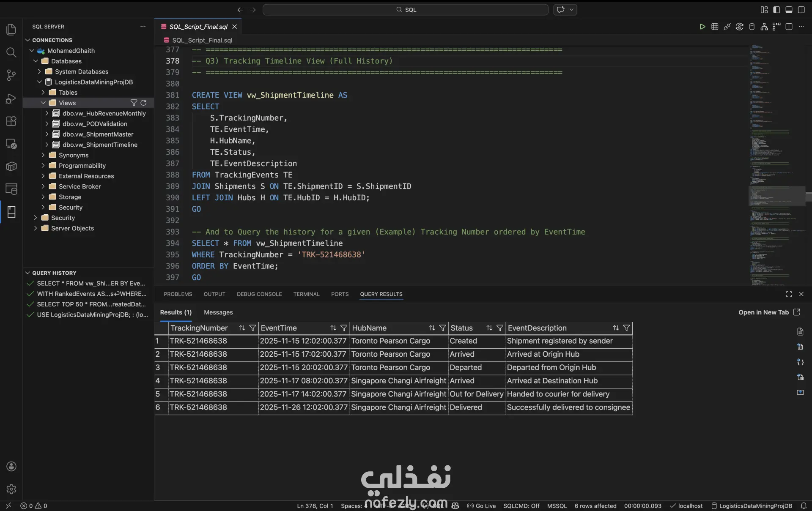Open the Search view in the activity bar
Viewport: 812px width, 511px height.
[x=11, y=52]
